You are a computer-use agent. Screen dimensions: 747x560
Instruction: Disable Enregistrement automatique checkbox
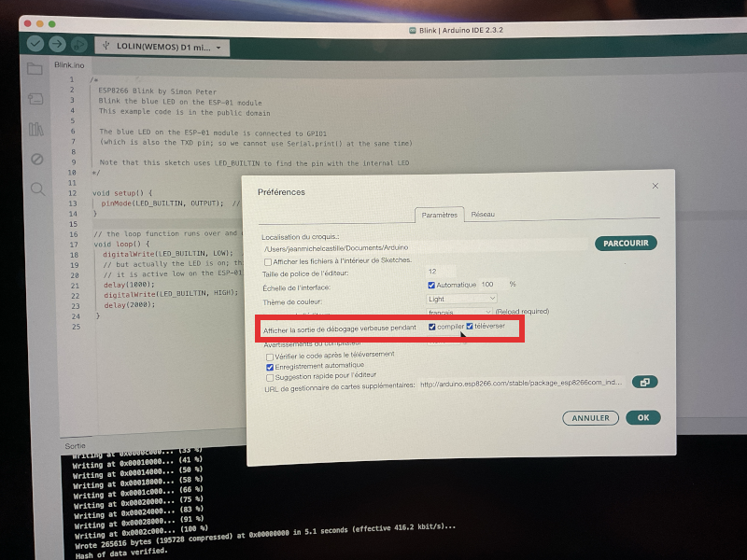270,367
